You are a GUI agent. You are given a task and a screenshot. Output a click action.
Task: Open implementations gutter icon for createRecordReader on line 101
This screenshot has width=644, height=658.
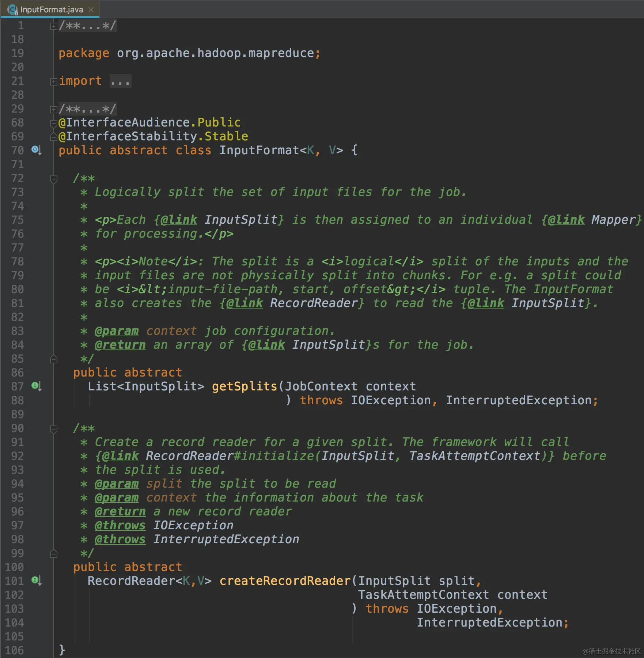36,581
